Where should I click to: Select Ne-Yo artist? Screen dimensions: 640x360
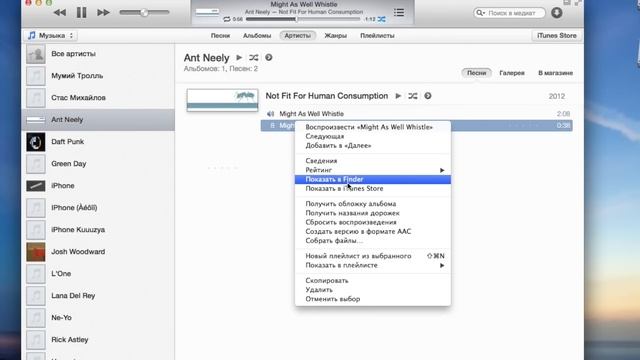(98, 318)
